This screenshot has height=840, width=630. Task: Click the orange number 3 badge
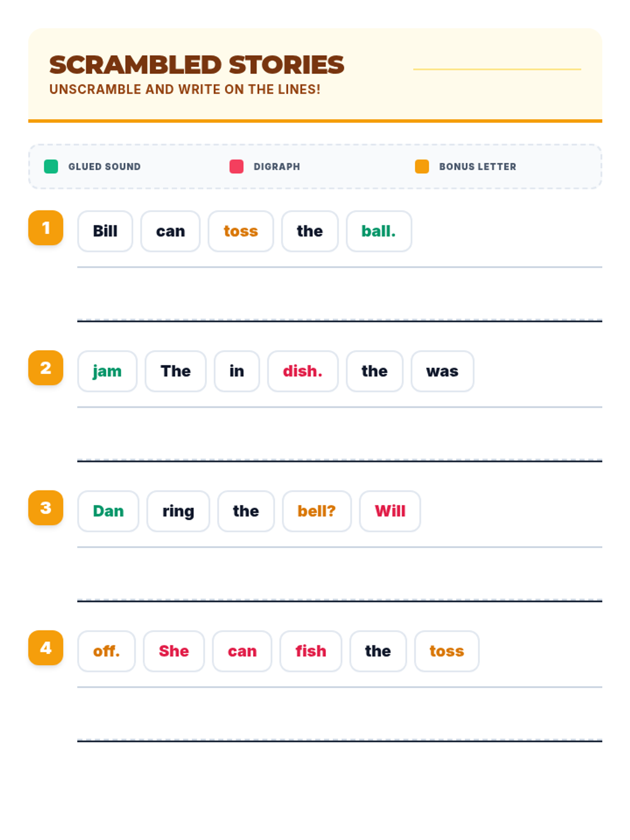tap(46, 508)
